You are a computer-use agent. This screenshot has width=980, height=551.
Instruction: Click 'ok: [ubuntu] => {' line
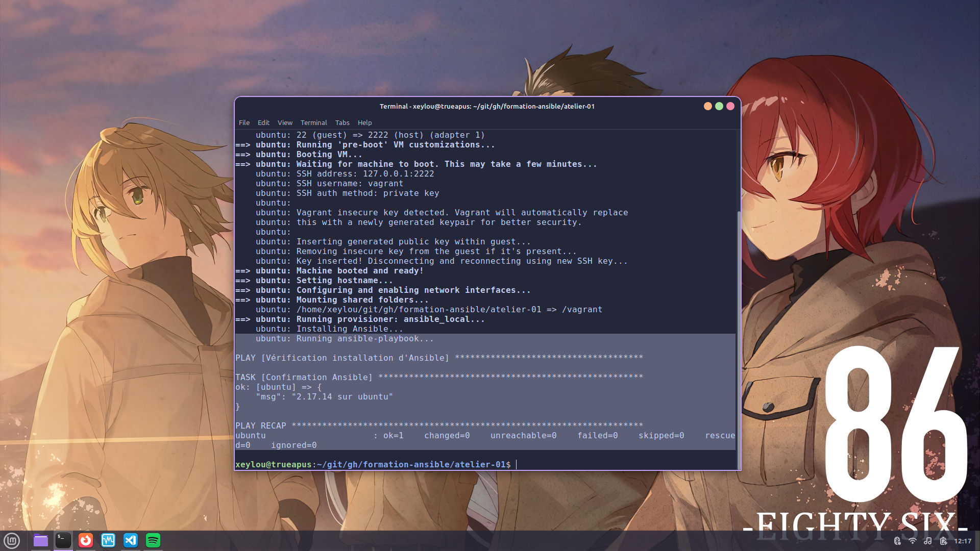(278, 387)
